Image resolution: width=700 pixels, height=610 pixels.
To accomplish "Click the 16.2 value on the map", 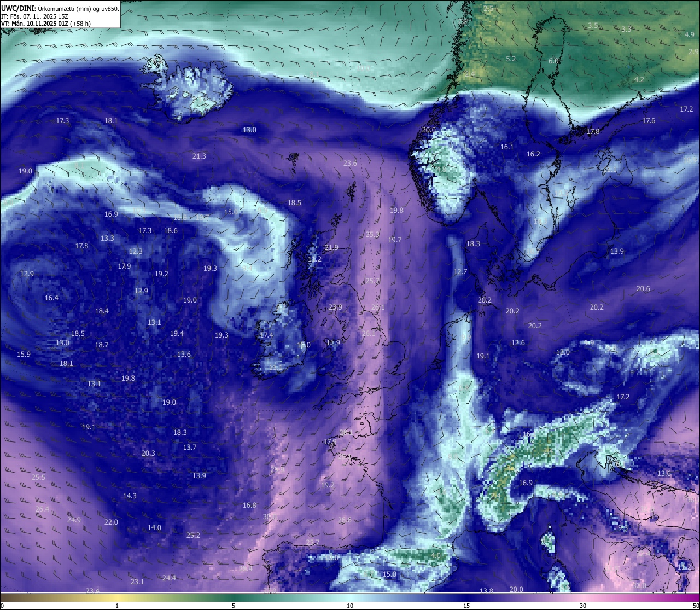I will (533, 154).
